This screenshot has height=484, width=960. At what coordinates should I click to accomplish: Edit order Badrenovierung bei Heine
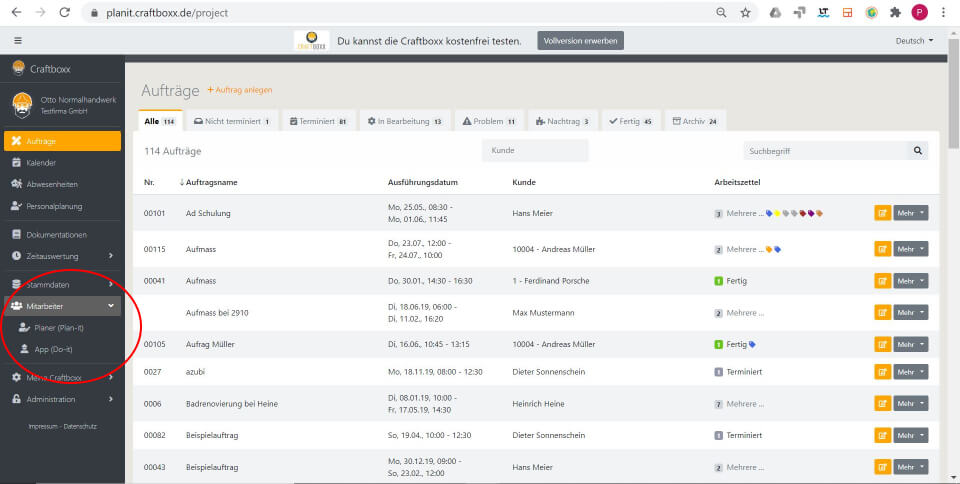coord(882,403)
